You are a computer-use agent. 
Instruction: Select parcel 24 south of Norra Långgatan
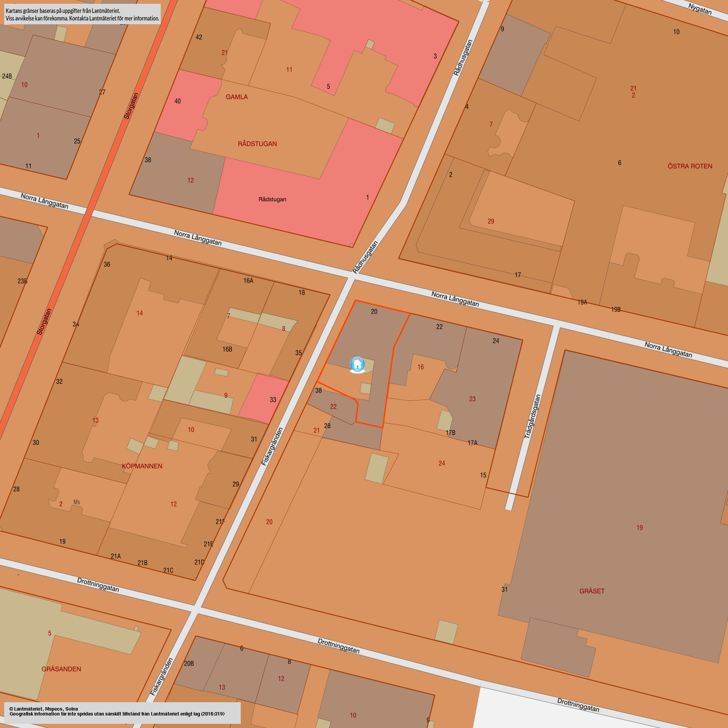coord(441,463)
